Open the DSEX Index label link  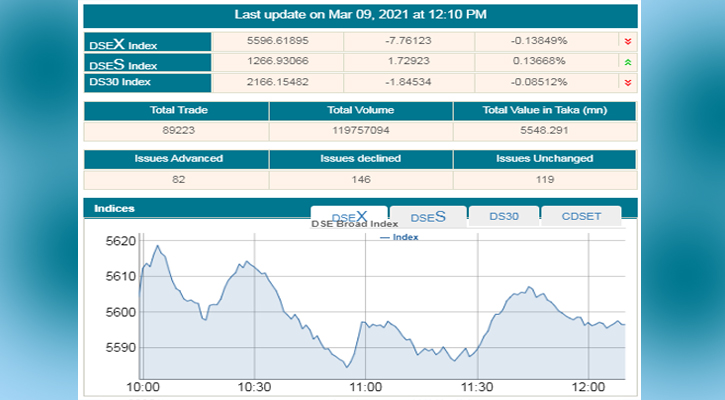coord(123,45)
